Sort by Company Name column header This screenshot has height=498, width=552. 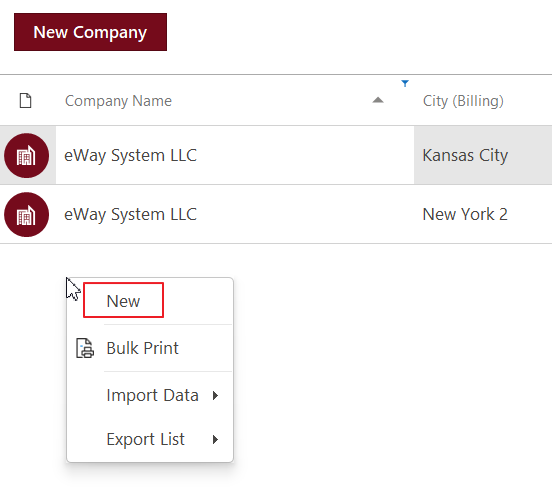click(x=118, y=101)
